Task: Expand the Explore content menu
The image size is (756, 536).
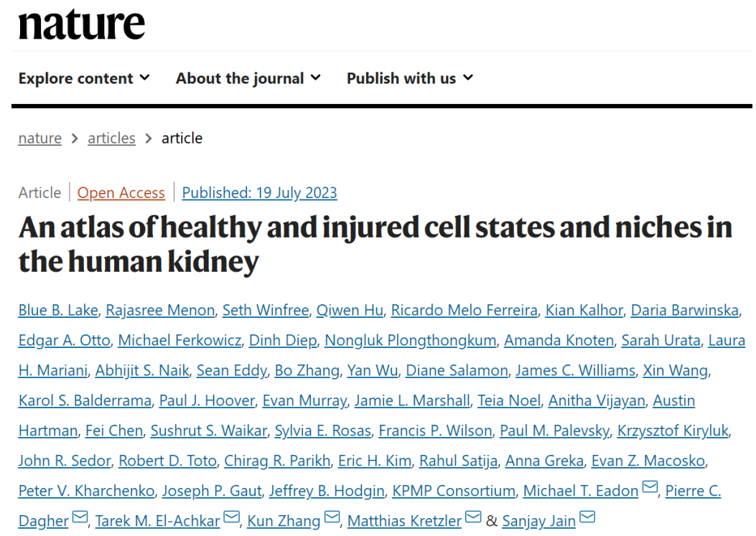Action: point(84,78)
